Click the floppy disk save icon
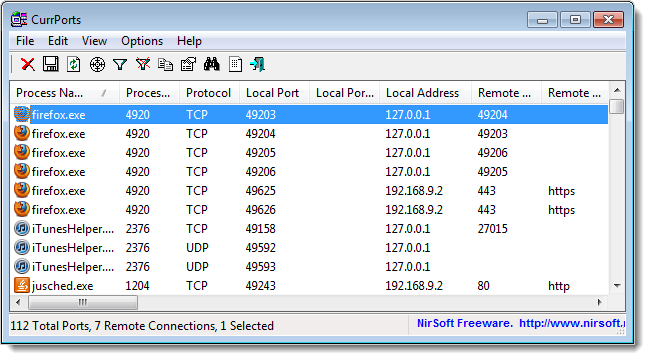650x360 pixels. click(51, 64)
